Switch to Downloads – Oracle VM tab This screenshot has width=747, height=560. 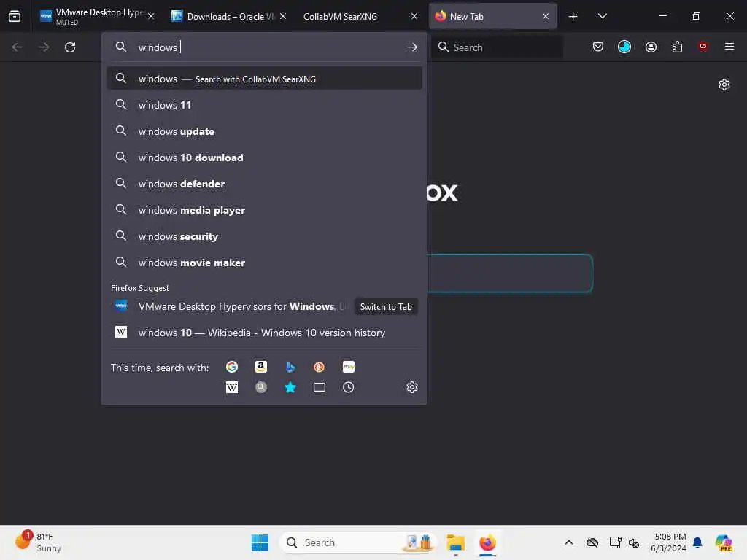click(228, 16)
